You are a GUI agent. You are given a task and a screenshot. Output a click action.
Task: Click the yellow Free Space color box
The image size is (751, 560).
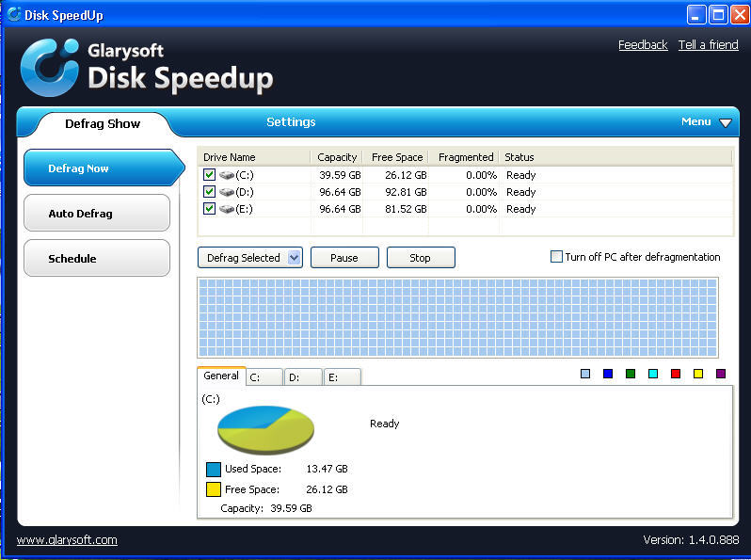coord(213,489)
